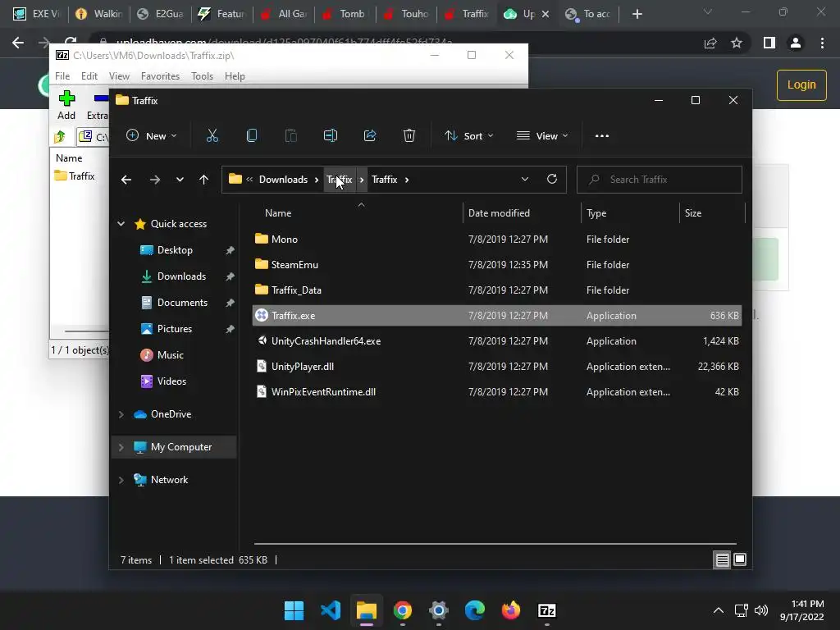The width and height of the screenshot is (840, 630).
Task: Switch to large thumbnails view icon
Action: pyautogui.click(x=740, y=559)
